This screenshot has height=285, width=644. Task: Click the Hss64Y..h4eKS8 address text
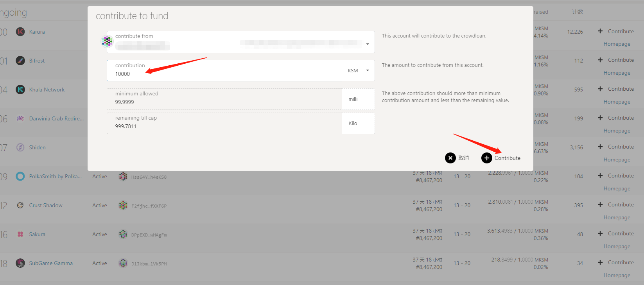click(149, 177)
